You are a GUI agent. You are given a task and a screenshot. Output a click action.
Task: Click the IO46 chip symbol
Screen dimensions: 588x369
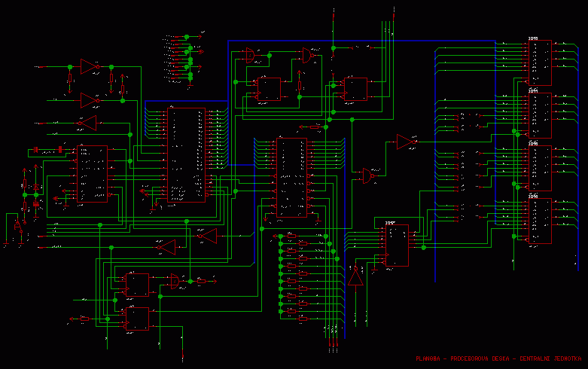tap(541, 221)
